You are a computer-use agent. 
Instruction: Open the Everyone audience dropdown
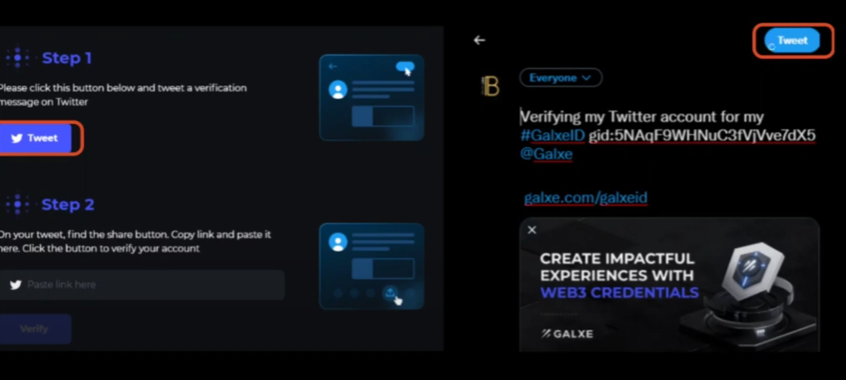click(x=561, y=78)
